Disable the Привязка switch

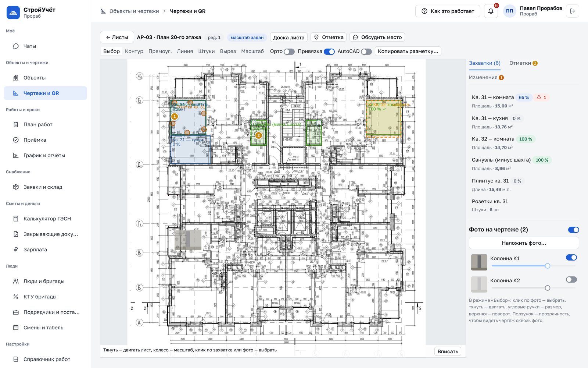(x=329, y=52)
